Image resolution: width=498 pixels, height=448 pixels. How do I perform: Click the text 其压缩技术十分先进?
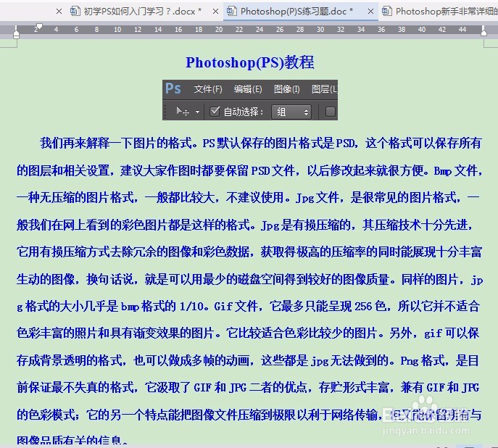(x=415, y=225)
